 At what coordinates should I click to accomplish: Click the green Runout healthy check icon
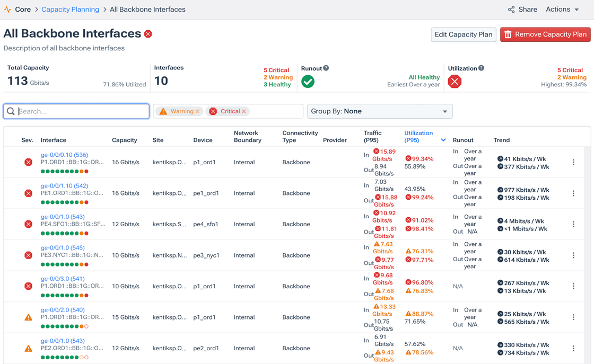308,82
